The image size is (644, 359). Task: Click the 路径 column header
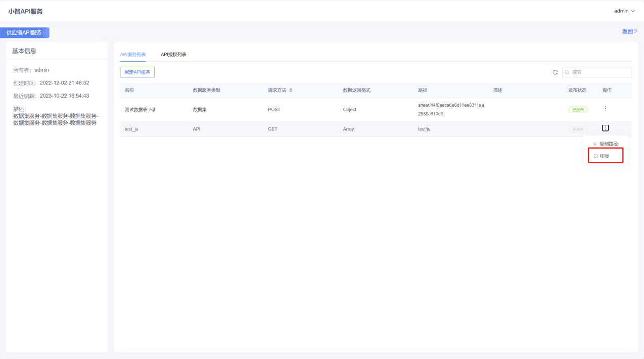(423, 90)
